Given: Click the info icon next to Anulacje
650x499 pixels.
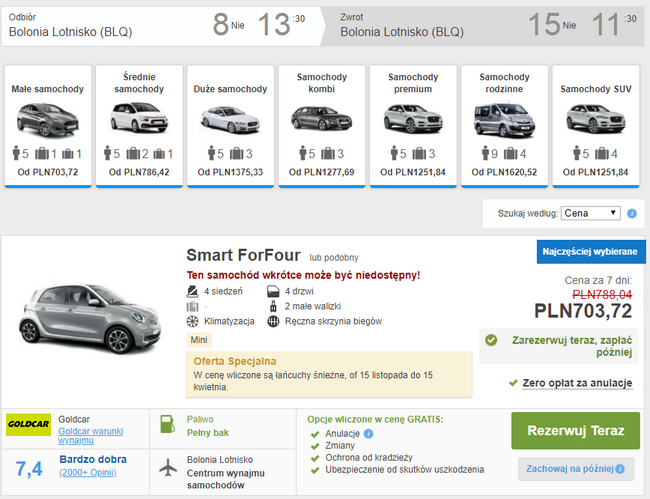Looking at the screenshot, I should tap(368, 434).
